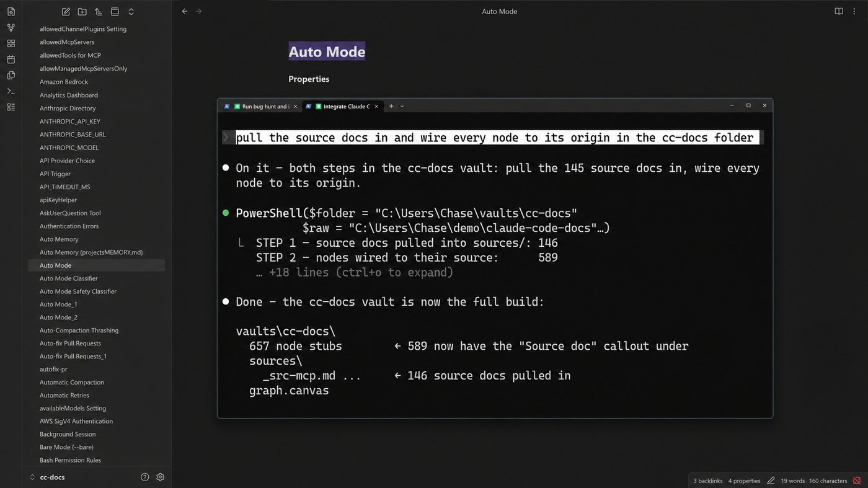Open the quick switcher icon in the ribbon
Image resolution: width=868 pixels, height=488 pixels.
pyautogui.click(x=11, y=11)
